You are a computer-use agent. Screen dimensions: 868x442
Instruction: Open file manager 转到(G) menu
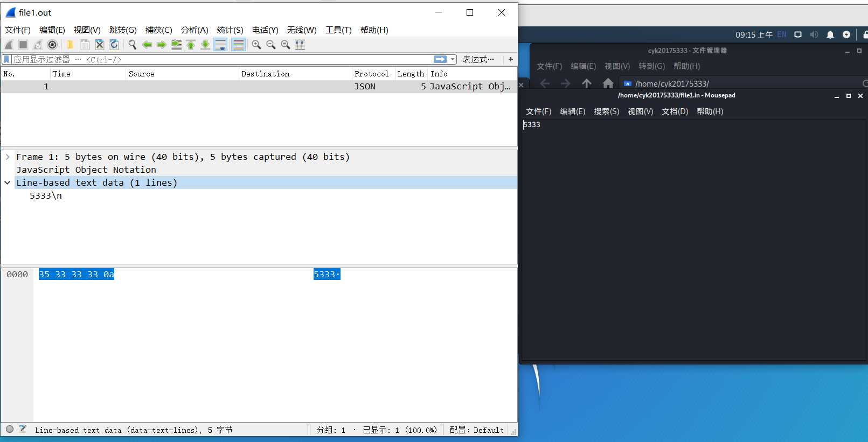652,66
